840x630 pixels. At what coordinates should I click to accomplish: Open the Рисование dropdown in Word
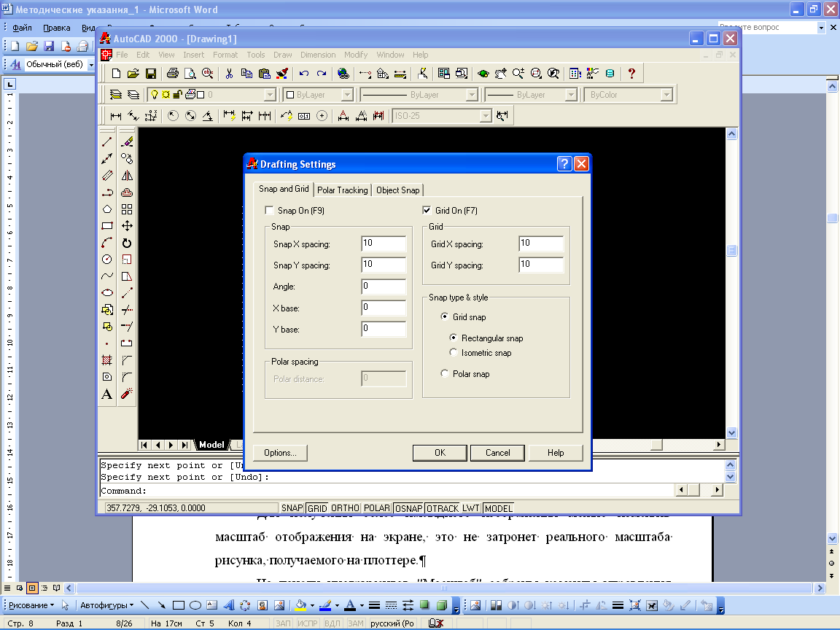[x=31, y=605]
